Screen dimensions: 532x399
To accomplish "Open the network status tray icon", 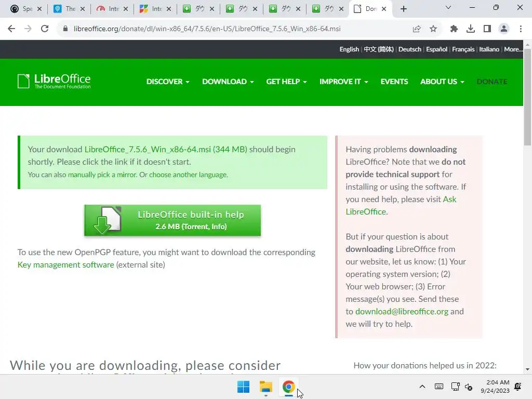I will pos(455,387).
